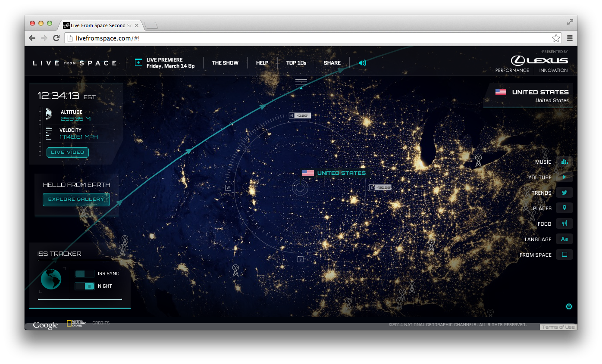The image size is (602, 364).
Task: Click the 40.00° latitude readout
Action: point(303,115)
